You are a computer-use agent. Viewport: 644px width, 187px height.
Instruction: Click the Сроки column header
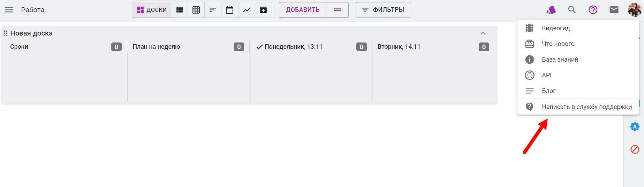[19, 47]
